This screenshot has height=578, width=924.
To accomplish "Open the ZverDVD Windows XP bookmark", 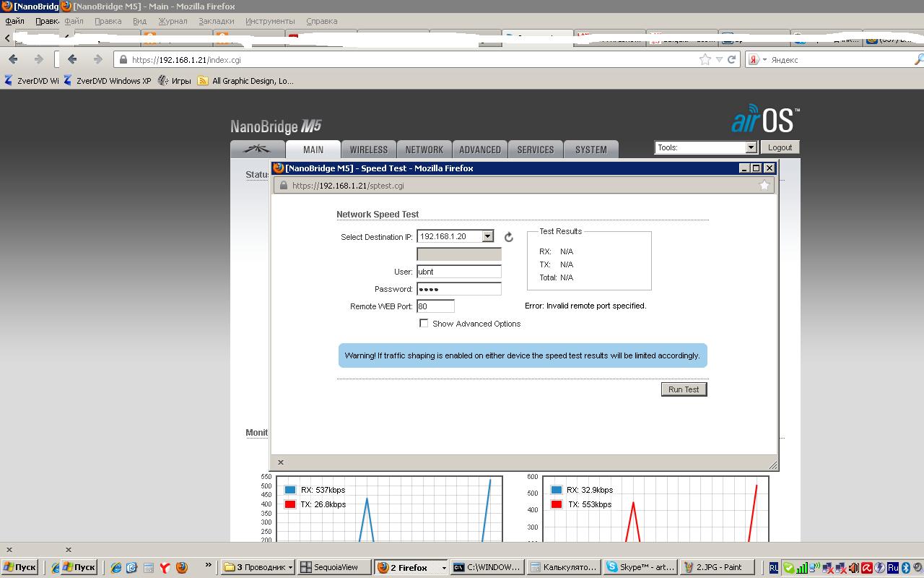I will click(x=108, y=81).
